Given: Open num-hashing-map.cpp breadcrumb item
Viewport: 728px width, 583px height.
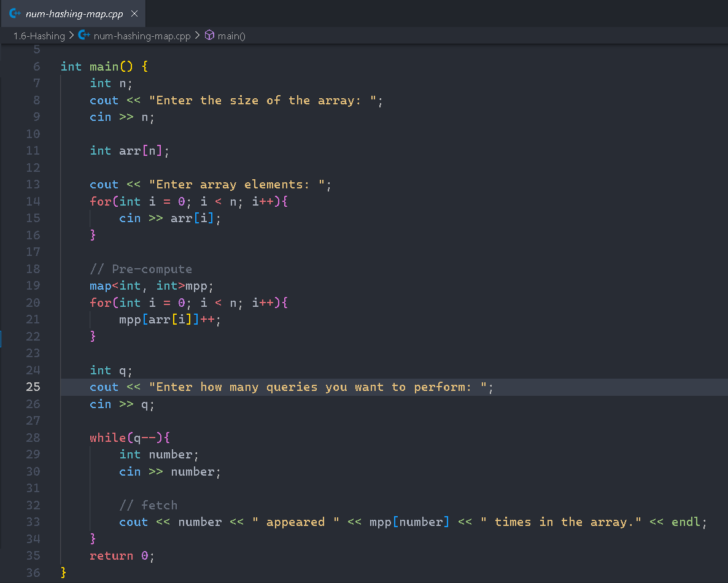Looking at the screenshot, I should coord(142,36).
